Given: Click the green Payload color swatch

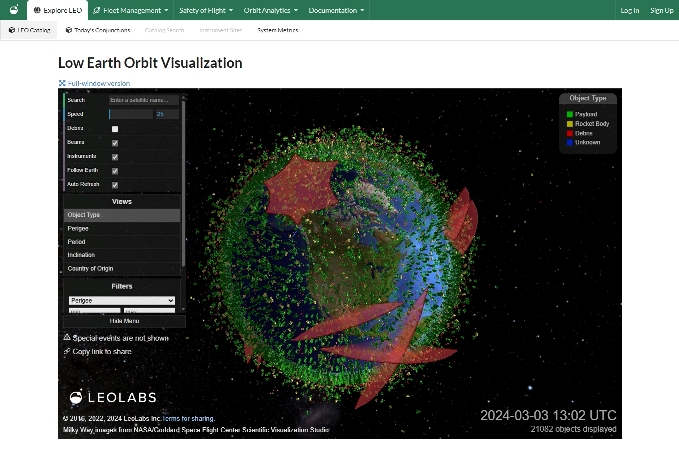Looking at the screenshot, I should [x=569, y=115].
